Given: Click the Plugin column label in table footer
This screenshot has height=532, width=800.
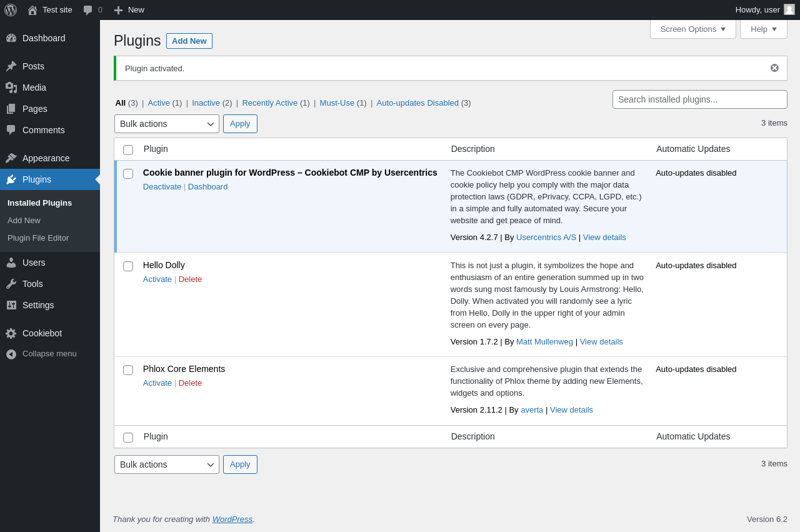Looking at the screenshot, I should [x=156, y=436].
